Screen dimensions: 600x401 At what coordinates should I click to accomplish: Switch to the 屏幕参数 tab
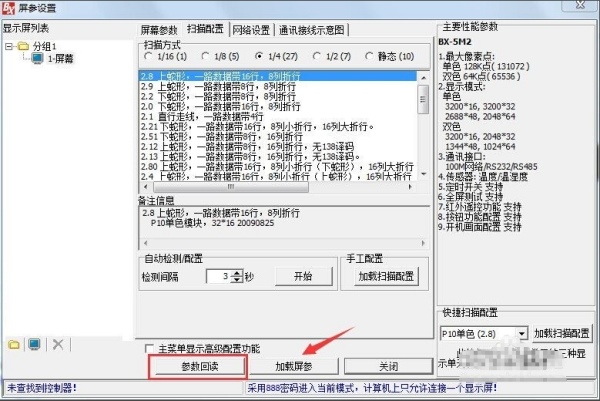(159, 30)
